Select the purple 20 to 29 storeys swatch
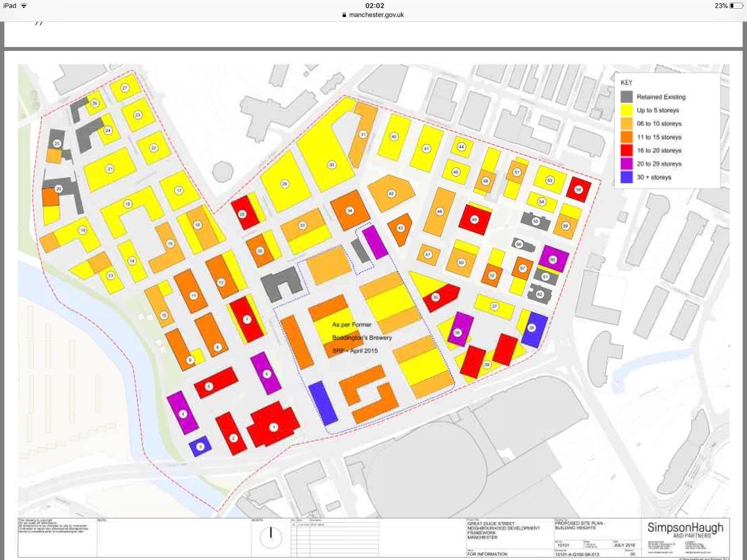This screenshot has width=747, height=560. tap(626, 164)
